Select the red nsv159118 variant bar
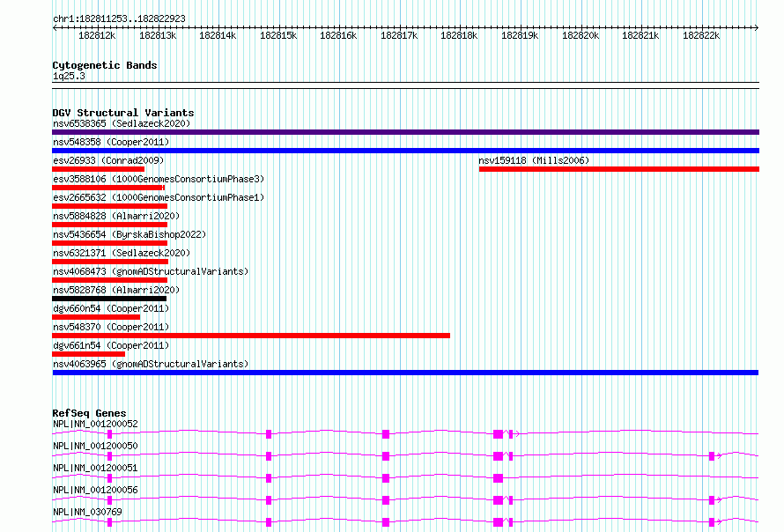The image size is (784, 532). 619,169
